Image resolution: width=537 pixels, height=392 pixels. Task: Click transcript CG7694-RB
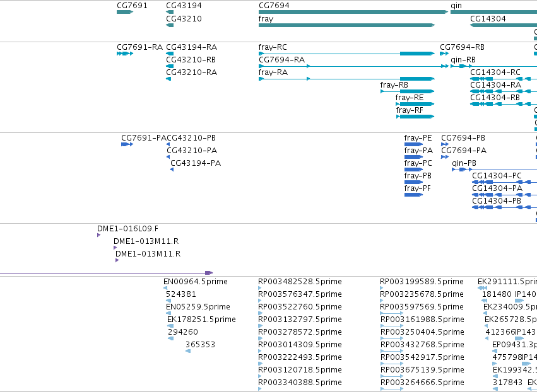pyautogui.click(x=463, y=47)
